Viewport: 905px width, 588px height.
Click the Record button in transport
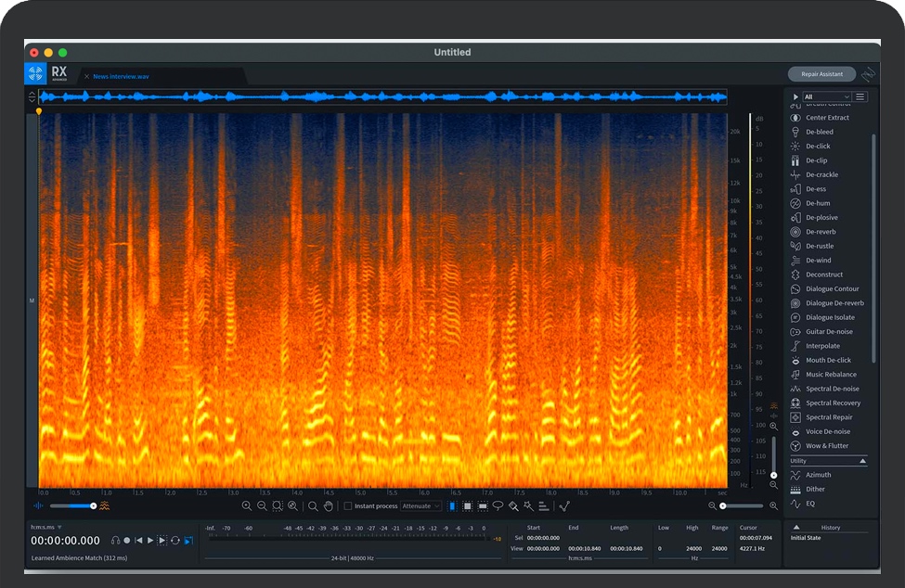tap(127, 540)
